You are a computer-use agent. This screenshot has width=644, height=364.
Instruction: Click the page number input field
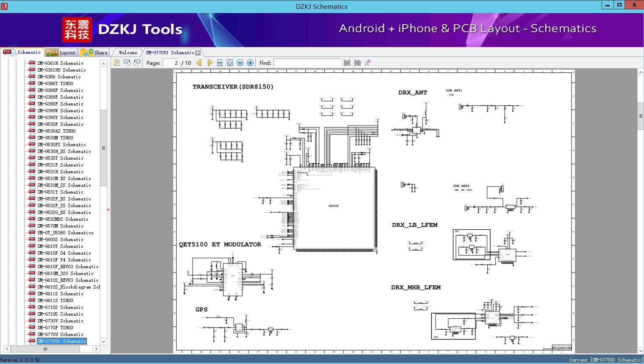[x=171, y=63]
